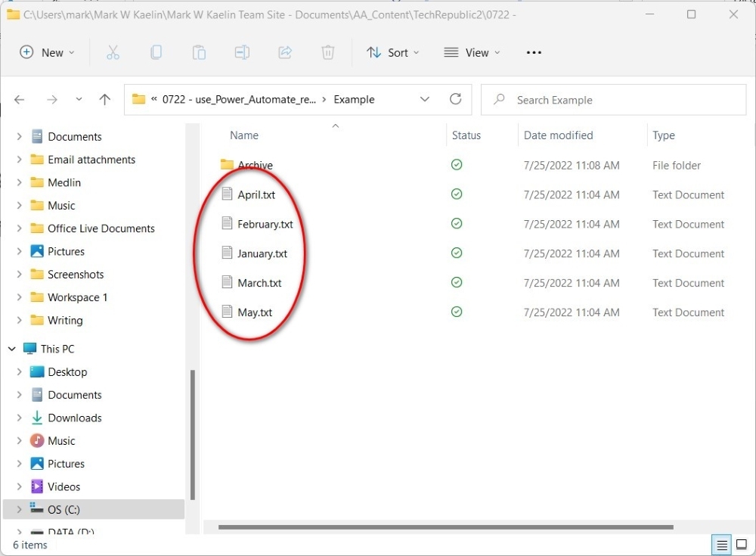Screen dimensions: 756x556
Task: Switch to large thumbnails view icon
Action: (x=742, y=545)
